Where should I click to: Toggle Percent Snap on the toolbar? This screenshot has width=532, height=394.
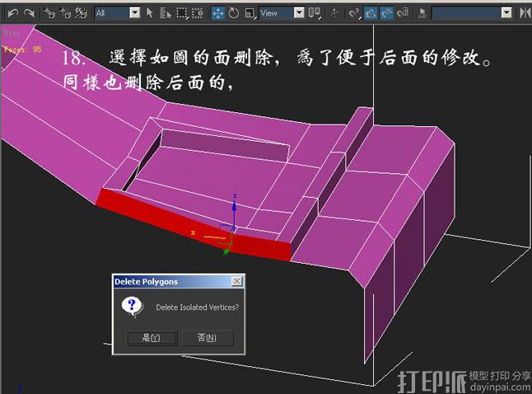click(x=386, y=13)
